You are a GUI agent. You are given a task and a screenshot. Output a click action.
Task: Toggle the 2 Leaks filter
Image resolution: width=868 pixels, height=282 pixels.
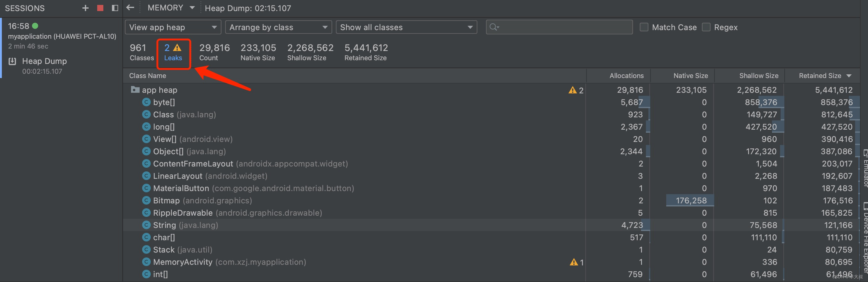click(173, 53)
